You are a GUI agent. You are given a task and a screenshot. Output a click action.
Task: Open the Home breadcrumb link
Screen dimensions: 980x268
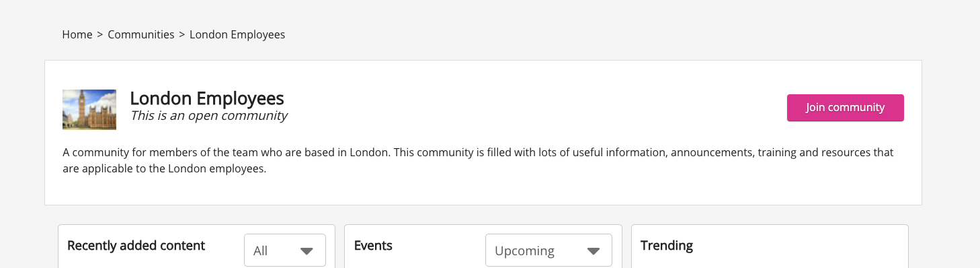(x=77, y=34)
